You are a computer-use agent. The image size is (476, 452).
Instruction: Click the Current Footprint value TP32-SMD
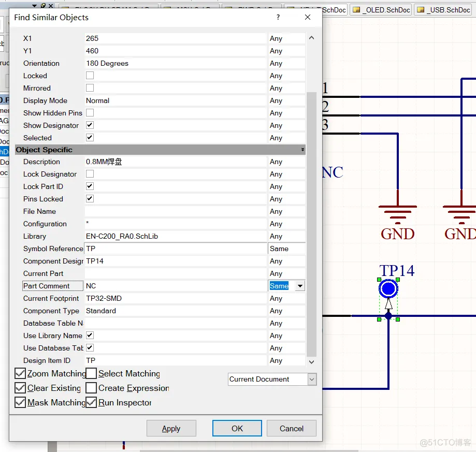[176, 299]
